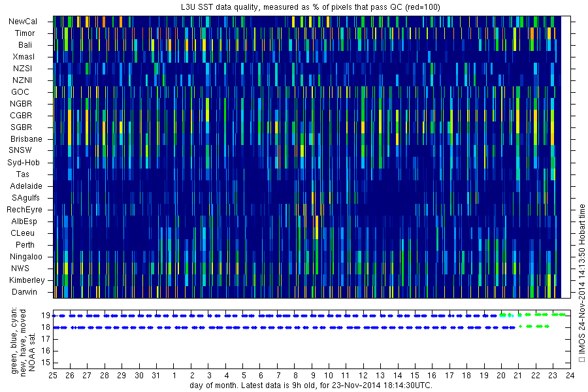The width and height of the screenshot is (588, 392).
Task: Select the SAgulfs row label
Action: point(25,198)
